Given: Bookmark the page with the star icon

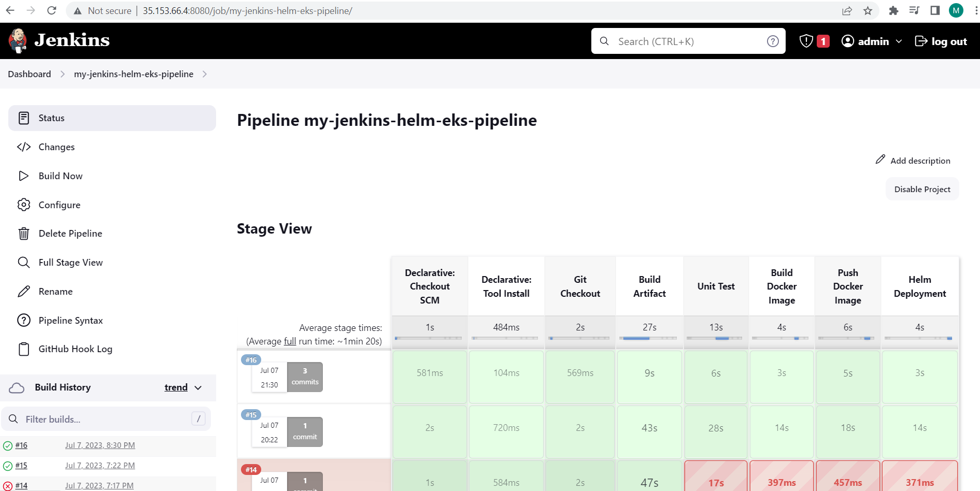Looking at the screenshot, I should (868, 10).
